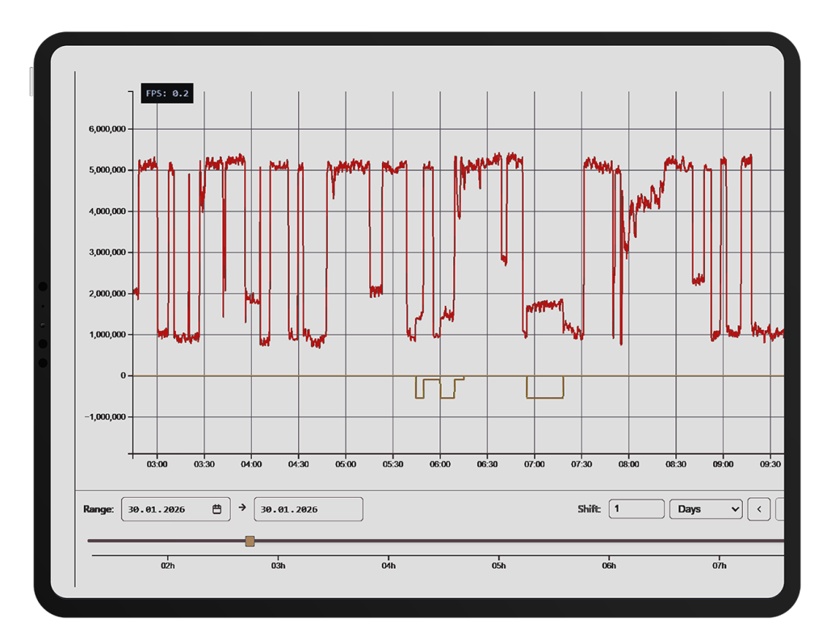Click the brown step dip near 07:00
Screen dimensions: 827x644
[545, 397]
